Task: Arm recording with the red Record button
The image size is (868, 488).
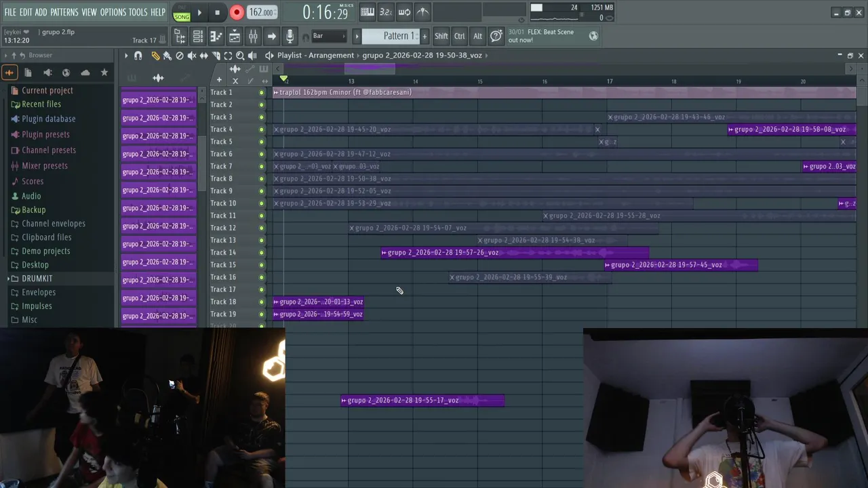Action: (x=237, y=12)
